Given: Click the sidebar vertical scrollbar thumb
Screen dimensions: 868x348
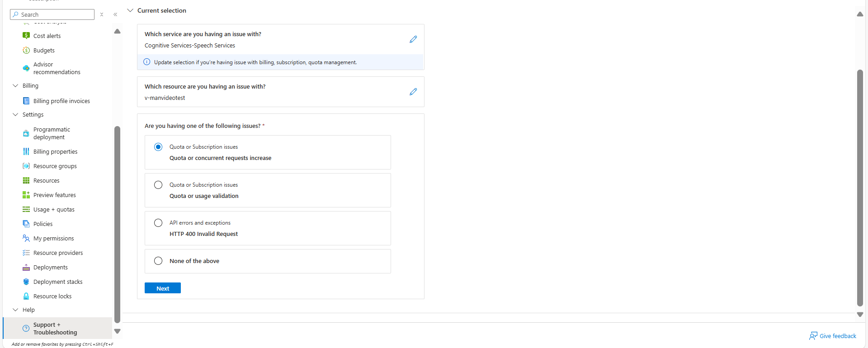Looking at the screenshot, I should click(117, 225).
